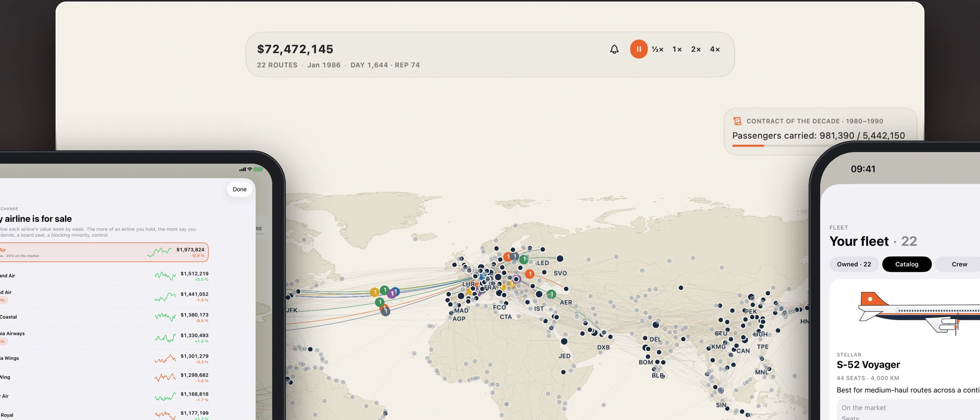980x420 pixels.
Task: Click the MAD airport label on the map
Action: click(461, 310)
